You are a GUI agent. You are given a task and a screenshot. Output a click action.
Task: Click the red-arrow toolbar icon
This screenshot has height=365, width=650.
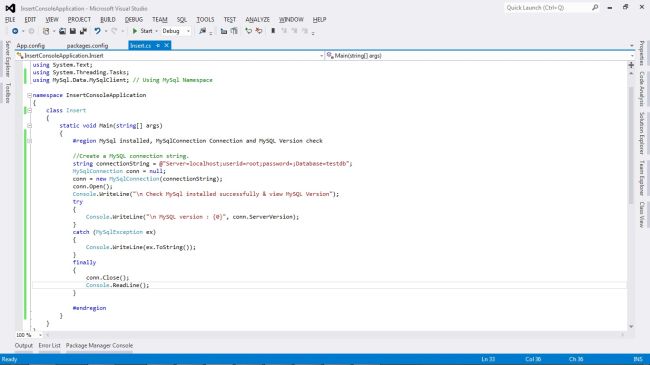pos(259,31)
